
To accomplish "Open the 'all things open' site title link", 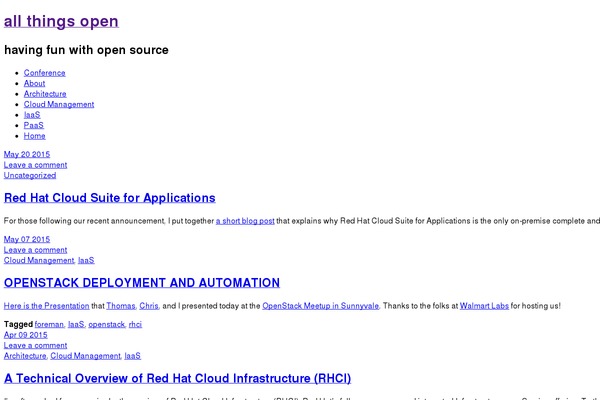I will pyautogui.click(x=61, y=21).
